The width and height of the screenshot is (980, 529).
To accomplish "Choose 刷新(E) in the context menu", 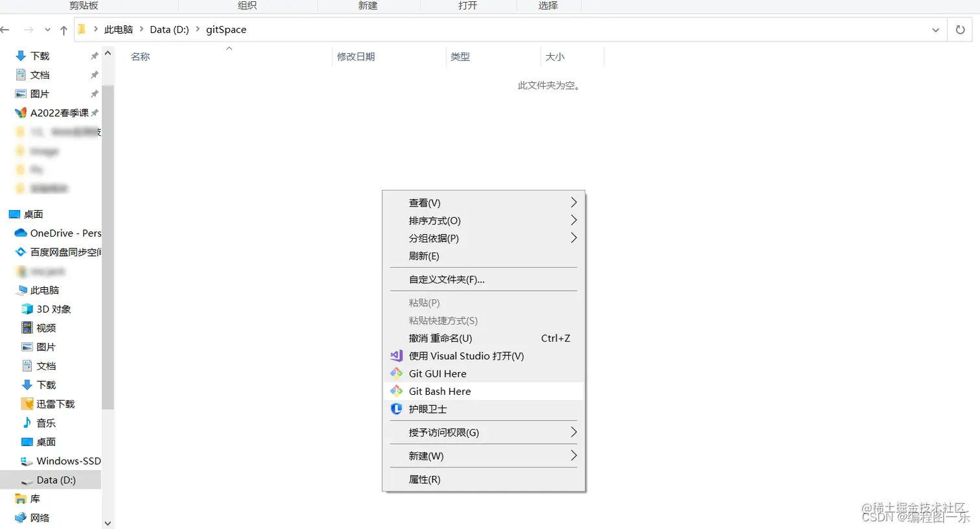I will [484, 256].
